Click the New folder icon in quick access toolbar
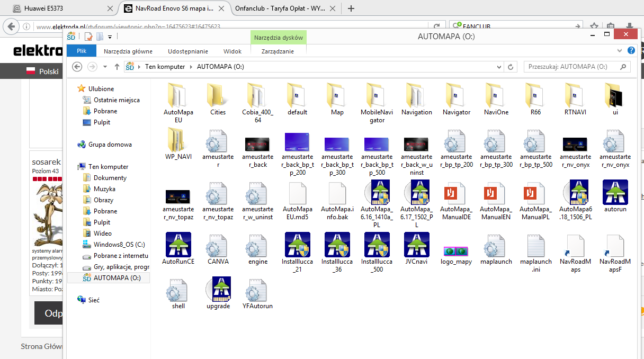 click(100, 37)
